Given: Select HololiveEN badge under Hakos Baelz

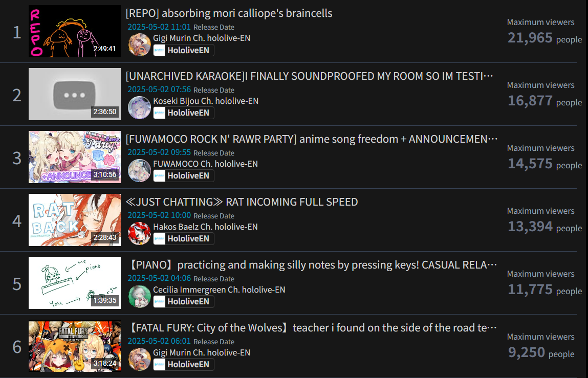Looking at the screenshot, I should [x=184, y=239].
